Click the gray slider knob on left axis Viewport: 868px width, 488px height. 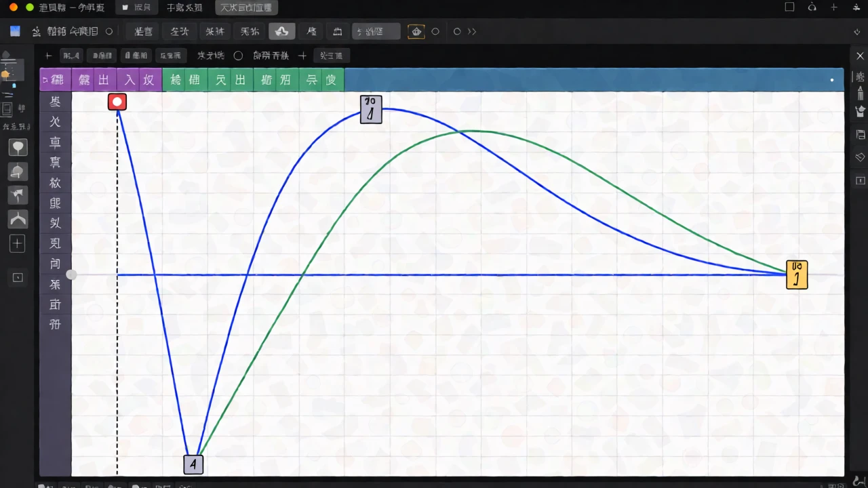pos(71,274)
